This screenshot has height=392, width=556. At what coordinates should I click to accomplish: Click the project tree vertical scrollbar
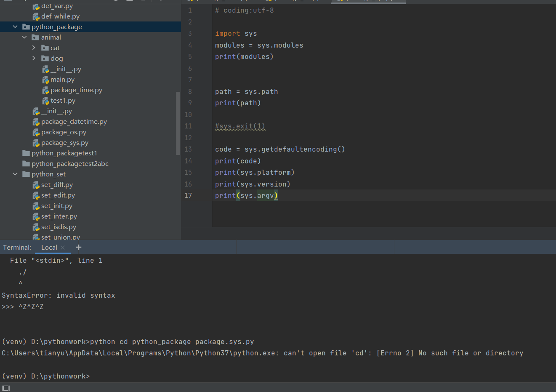[178, 123]
